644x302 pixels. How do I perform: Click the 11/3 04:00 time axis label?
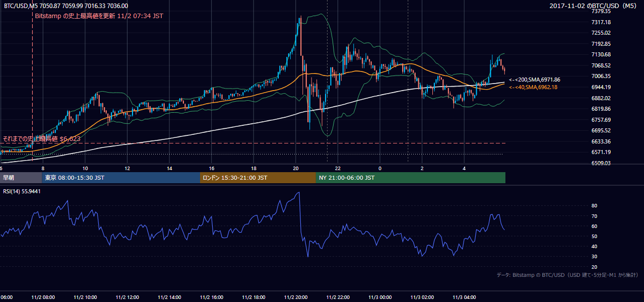(464, 297)
